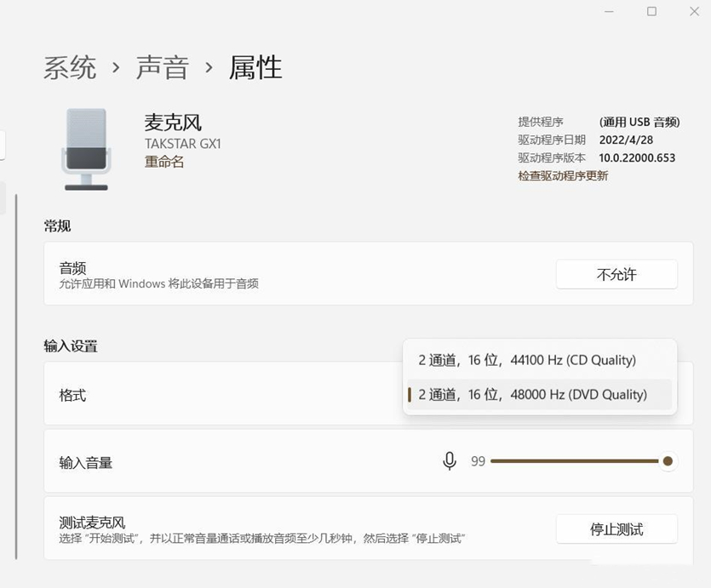Open 检查驱动程序更新 link
This screenshot has width=711, height=588.
point(563,176)
